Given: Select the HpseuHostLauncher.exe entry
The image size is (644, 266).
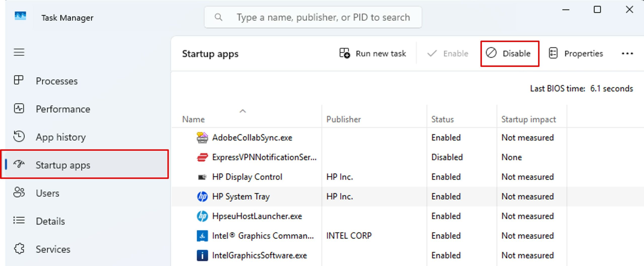Looking at the screenshot, I should 408,216.
